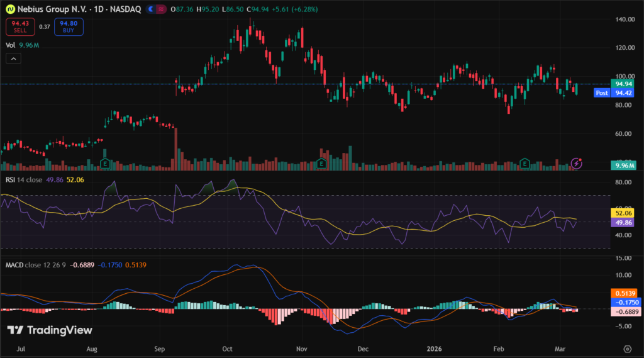
Task: Open the earnings marker near mid-February
Action: 526,164
